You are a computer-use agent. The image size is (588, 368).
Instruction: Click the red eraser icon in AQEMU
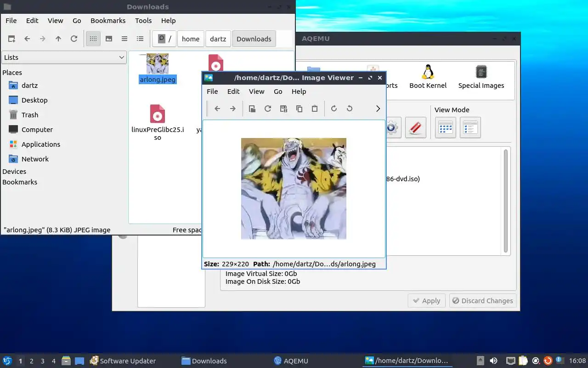[415, 127]
